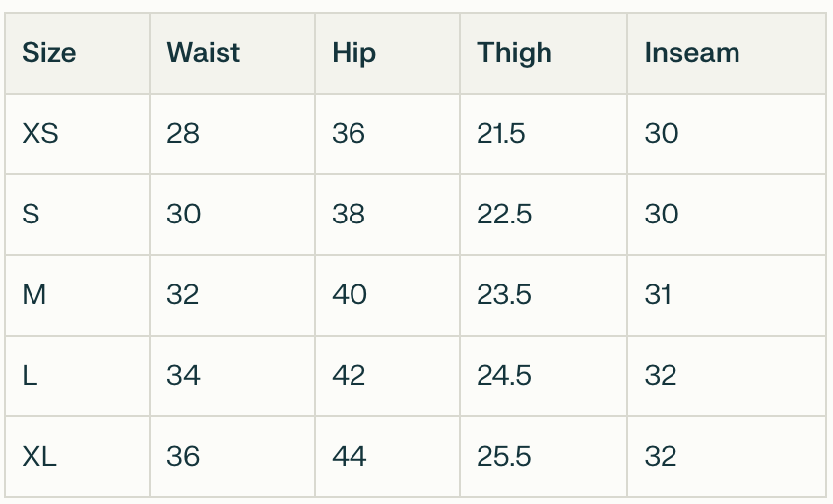833x504 pixels.
Task: Click the Inseam column header
Action: click(x=691, y=53)
